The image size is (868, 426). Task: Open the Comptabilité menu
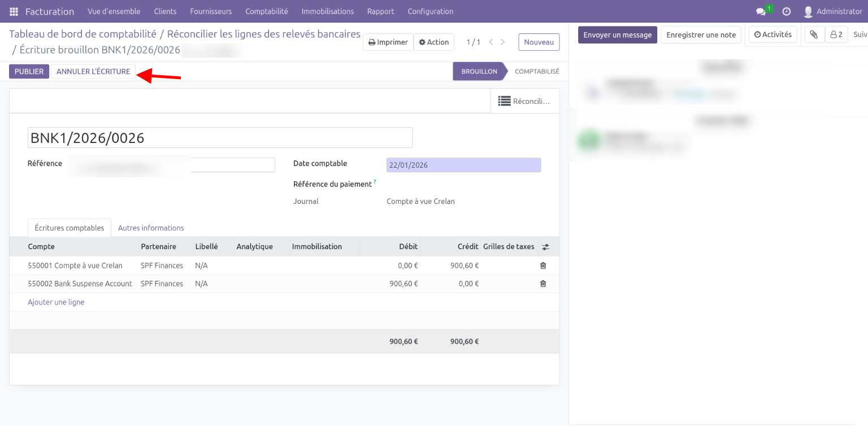(266, 11)
